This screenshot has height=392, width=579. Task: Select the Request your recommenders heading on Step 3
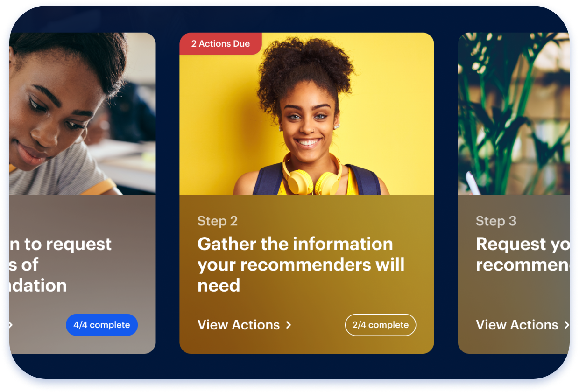tap(523, 254)
